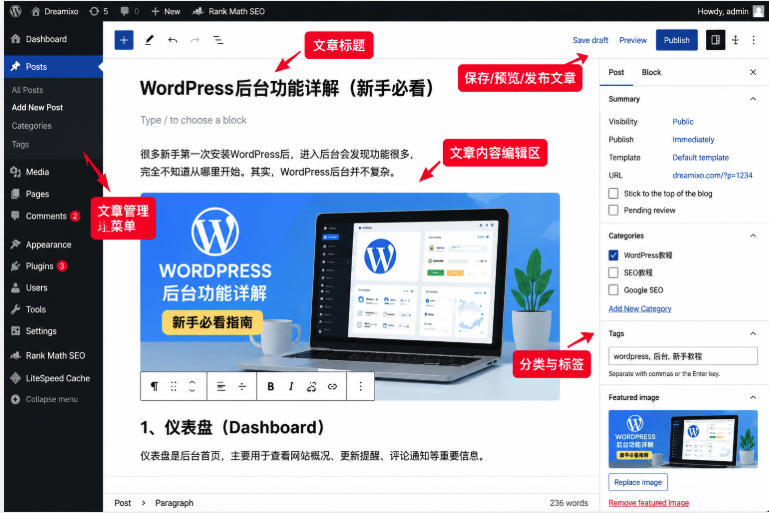This screenshot has width=769, height=513.
Task: Toggle the settings sidebar panel icon
Action: pos(715,40)
